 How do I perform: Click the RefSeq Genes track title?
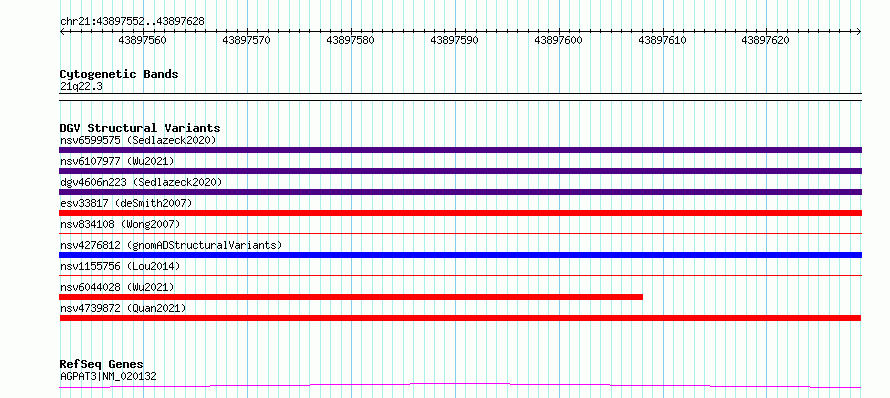[102, 365]
